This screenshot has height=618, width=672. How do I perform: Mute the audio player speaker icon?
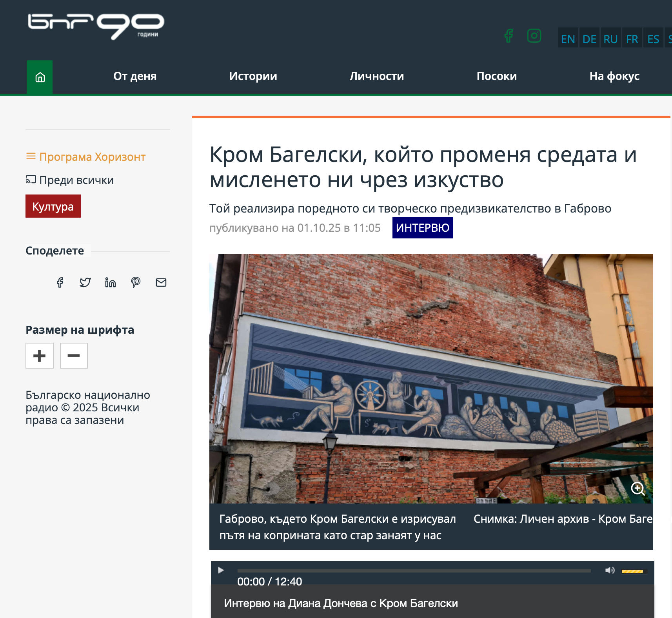610,570
